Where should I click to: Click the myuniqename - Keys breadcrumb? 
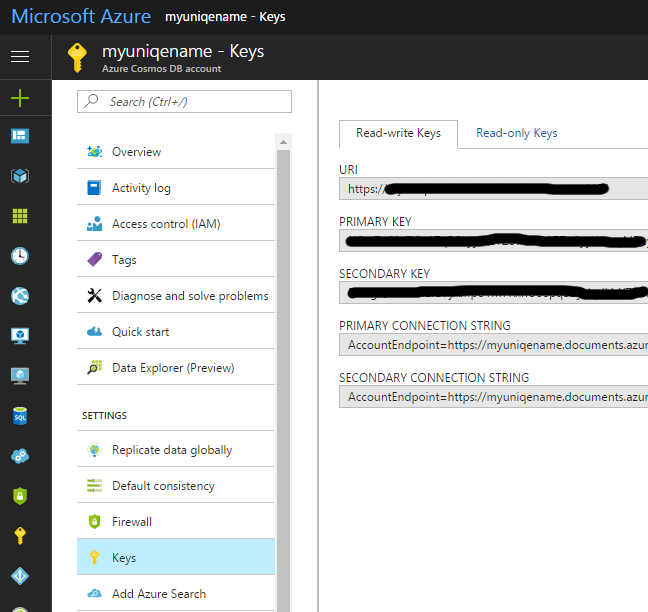click(x=225, y=17)
